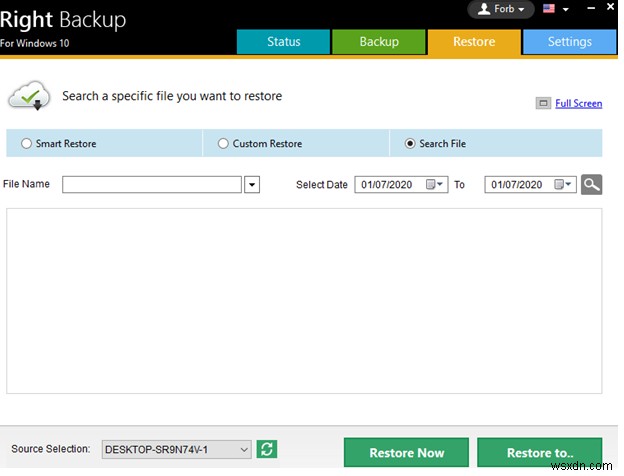Select the Custom Restore option
Image resolution: width=624 pixels, height=476 pixels.
tap(223, 144)
